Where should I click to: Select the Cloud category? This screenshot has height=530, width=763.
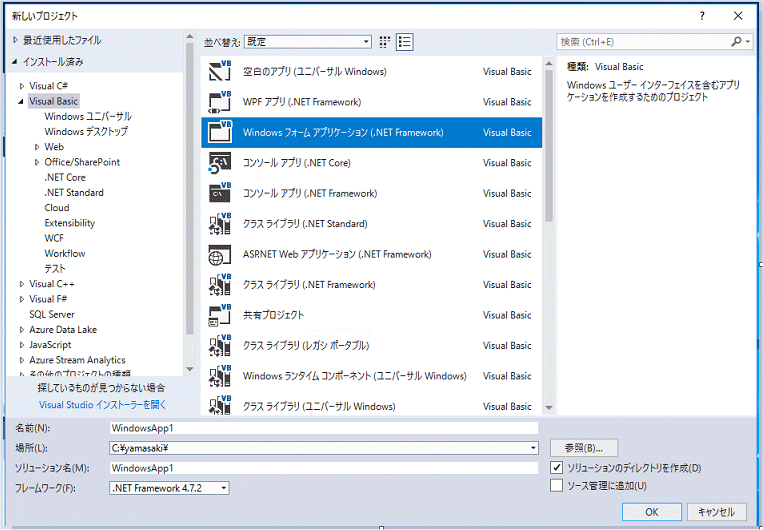click(x=57, y=207)
